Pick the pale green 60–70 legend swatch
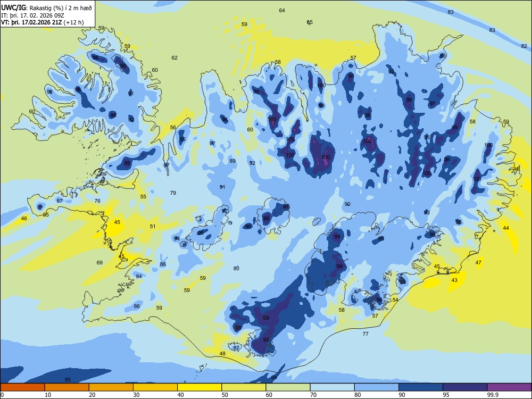 pos(288,387)
